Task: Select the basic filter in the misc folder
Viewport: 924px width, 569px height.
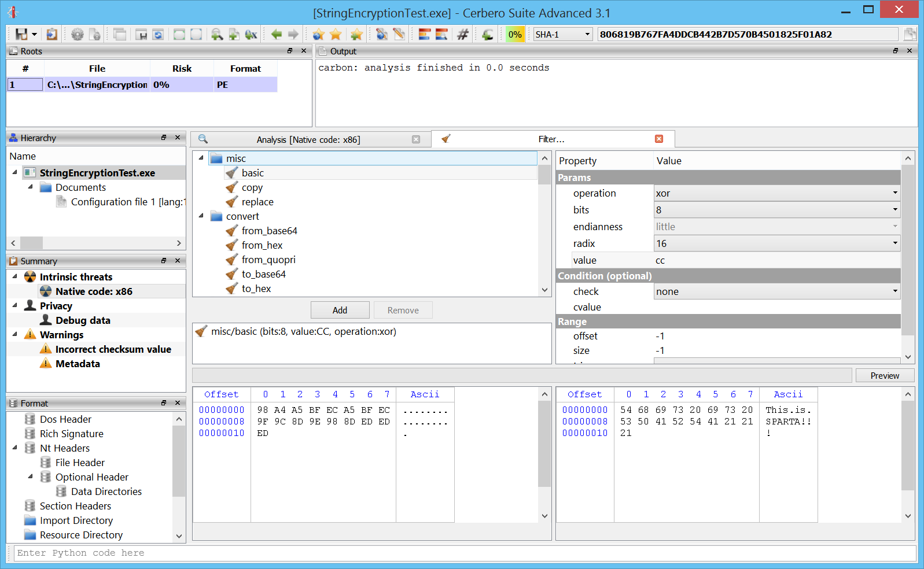Action: pos(253,173)
